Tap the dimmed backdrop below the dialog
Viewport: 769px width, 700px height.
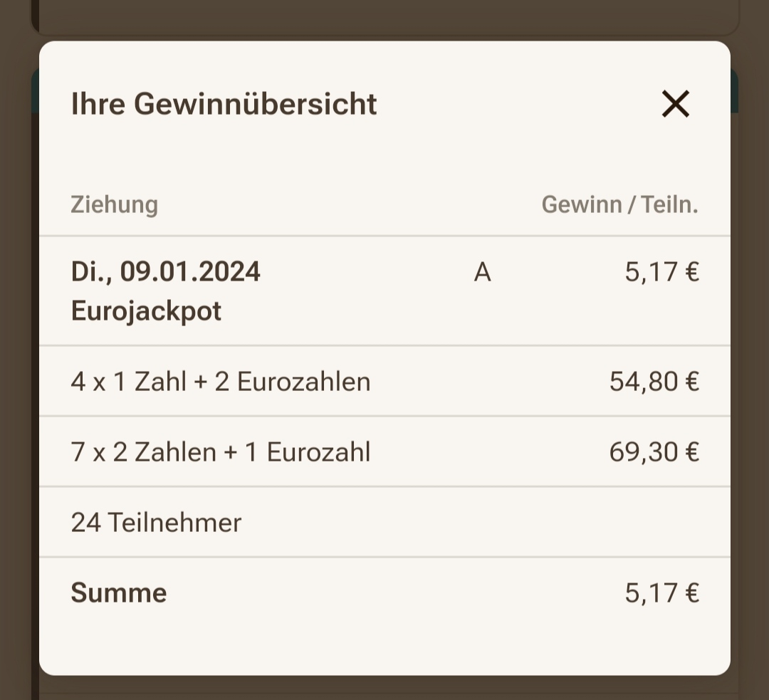pos(384,688)
